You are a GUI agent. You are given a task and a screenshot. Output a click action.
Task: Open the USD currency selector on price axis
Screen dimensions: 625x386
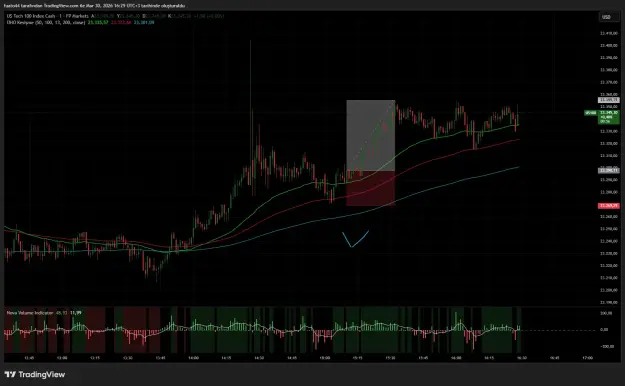click(609, 17)
